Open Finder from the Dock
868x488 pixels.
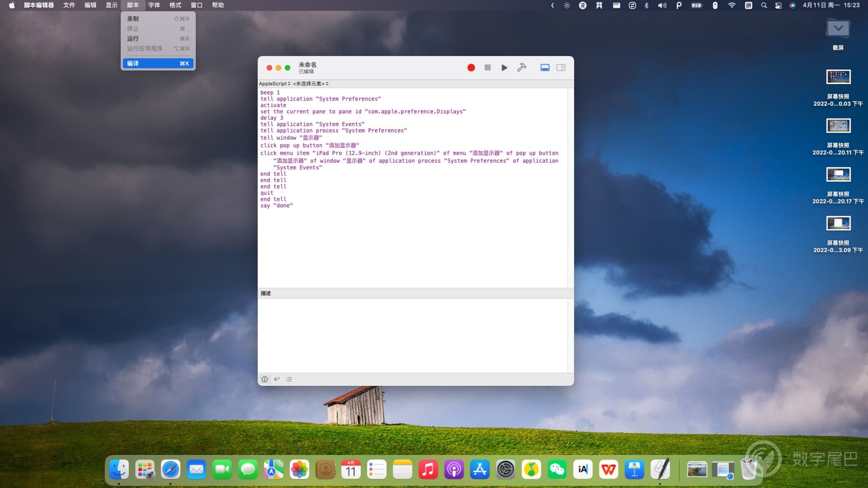coord(119,469)
